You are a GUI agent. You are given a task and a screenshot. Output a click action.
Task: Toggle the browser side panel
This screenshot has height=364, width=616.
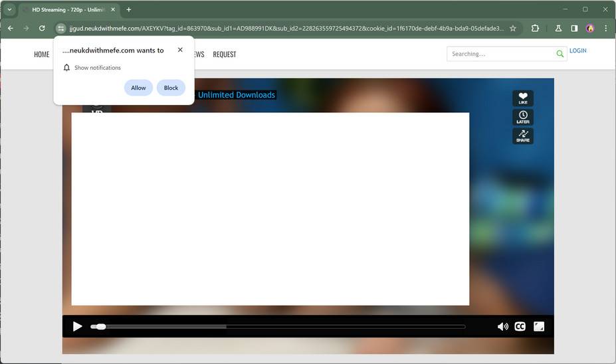tap(574, 29)
